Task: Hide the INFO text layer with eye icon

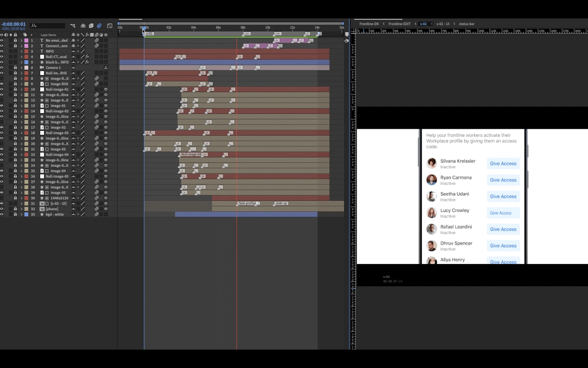Action: click(2, 51)
